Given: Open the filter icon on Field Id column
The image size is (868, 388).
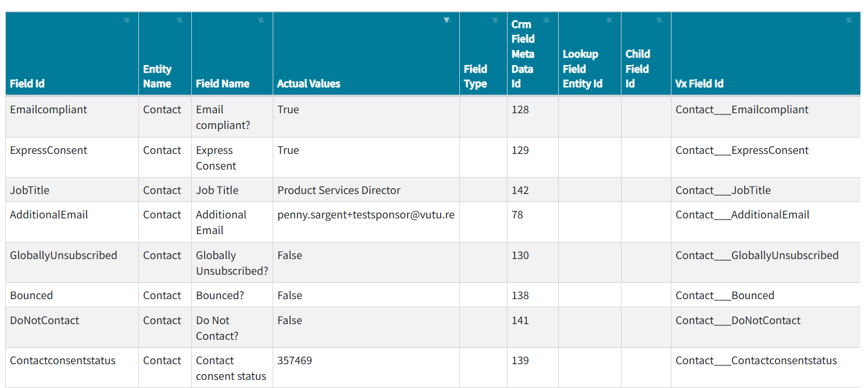Looking at the screenshot, I should (x=127, y=20).
